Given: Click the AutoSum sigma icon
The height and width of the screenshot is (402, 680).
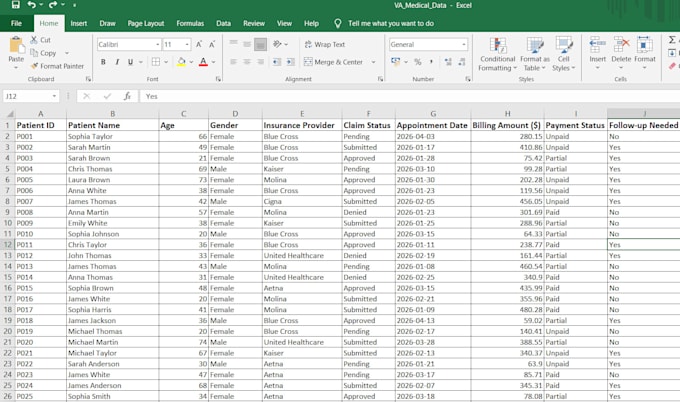Looking at the screenshot, I should 672,40.
